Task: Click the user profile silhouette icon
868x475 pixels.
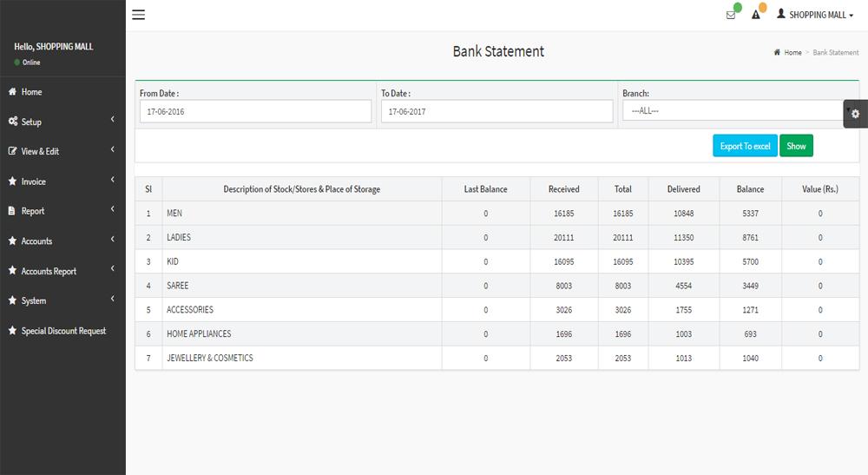Action: click(x=781, y=14)
